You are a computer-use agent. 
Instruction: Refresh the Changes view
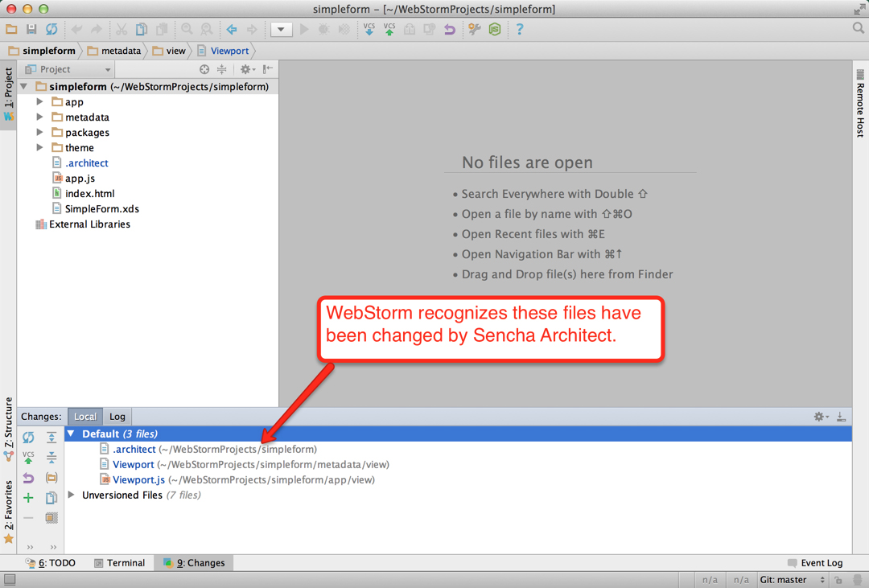click(28, 438)
